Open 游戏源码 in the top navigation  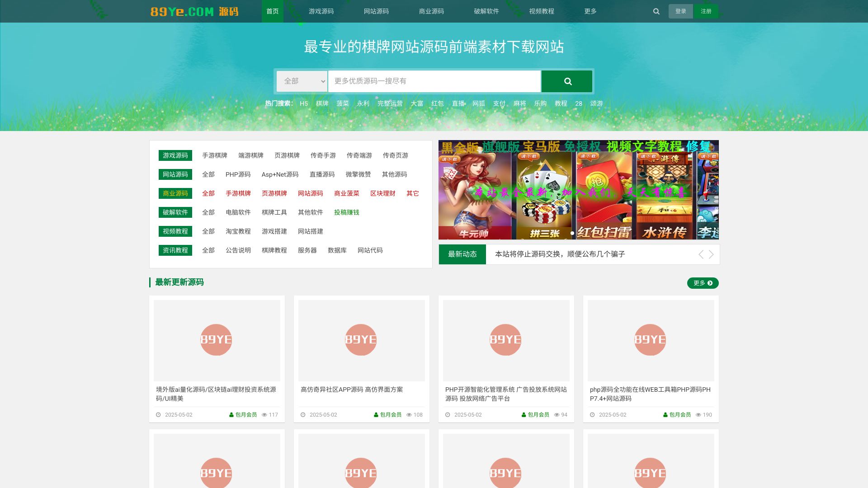[321, 11]
